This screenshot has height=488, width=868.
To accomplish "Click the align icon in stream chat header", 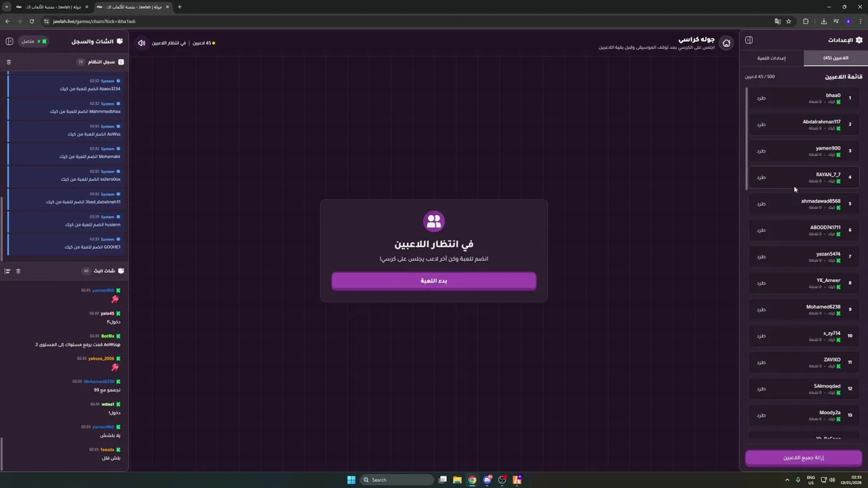I will (x=7, y=271).
